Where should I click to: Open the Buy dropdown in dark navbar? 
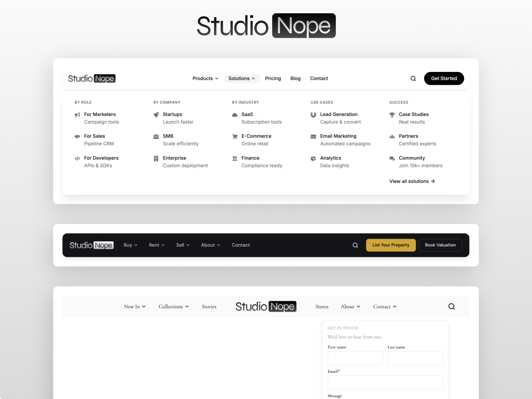(x=131, y=245)
